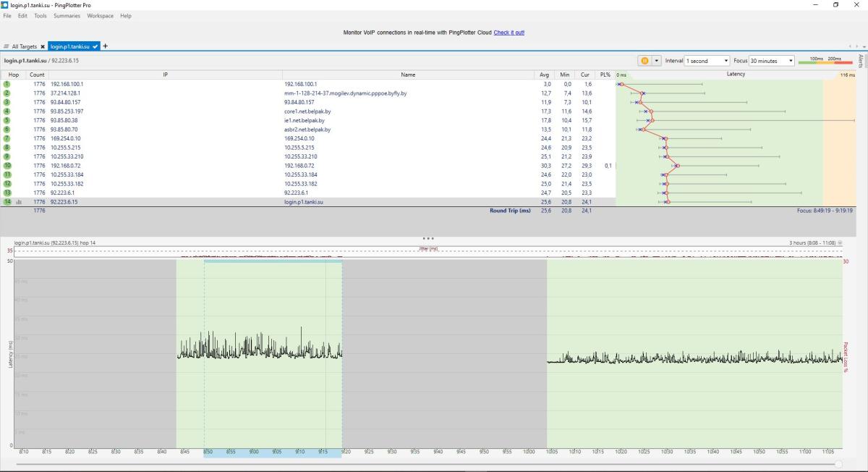Click the 100ms/200ms latency color scale

click(825, 61)
